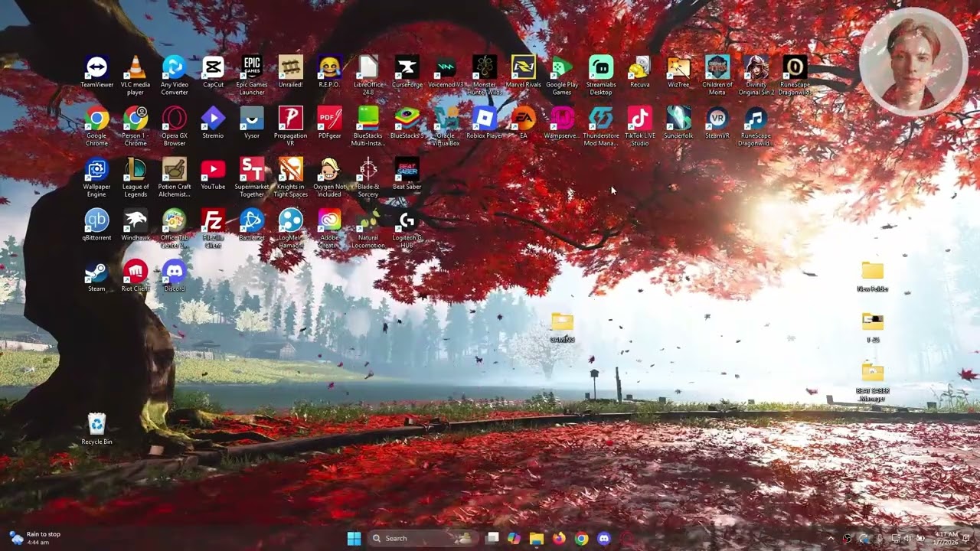Click the Divinity Original Sin 2 icon
The width and height of the screenshot is (980, 551).
(x=756, y=68)
